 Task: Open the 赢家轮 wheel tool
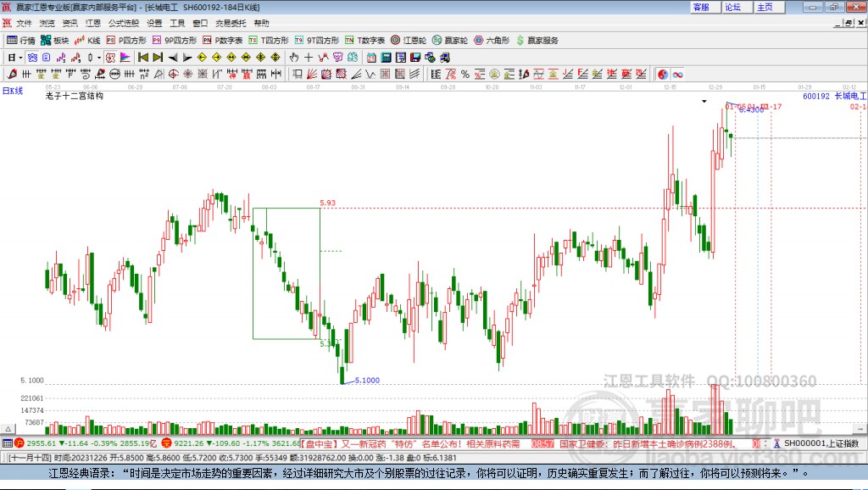click(450, 41)
